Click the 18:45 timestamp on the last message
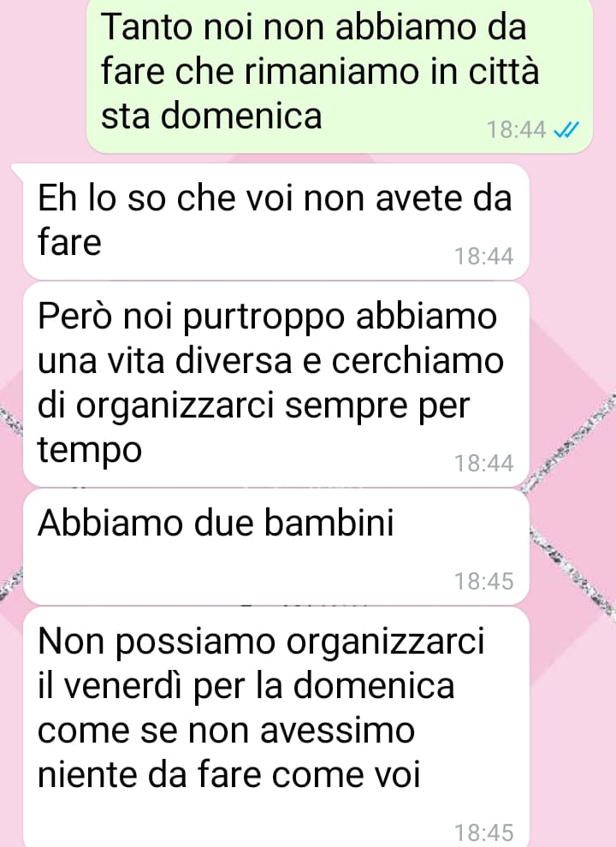Image resolution: width=616 pixels, height=847 pixels. (x=483, y=832)
